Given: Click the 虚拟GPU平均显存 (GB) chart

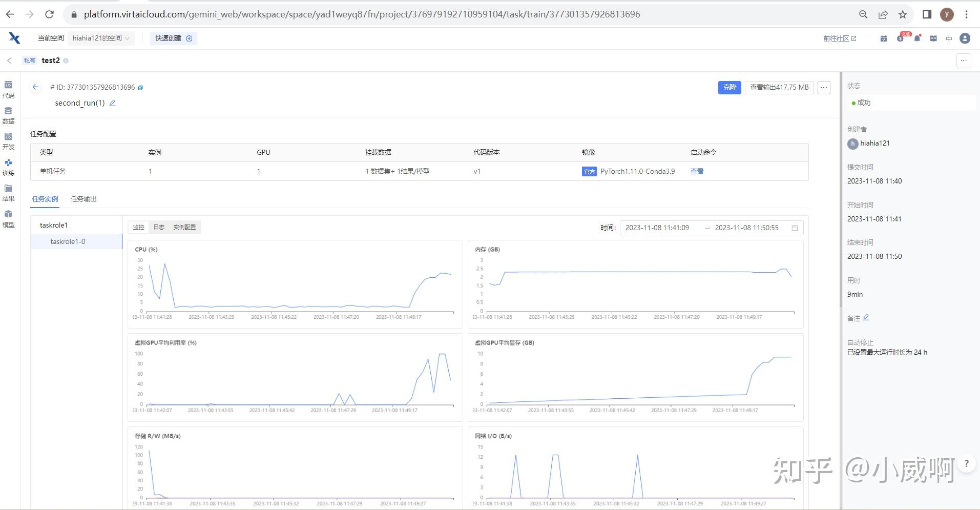Looking at the screenshot, I should [x=635, y=377].
